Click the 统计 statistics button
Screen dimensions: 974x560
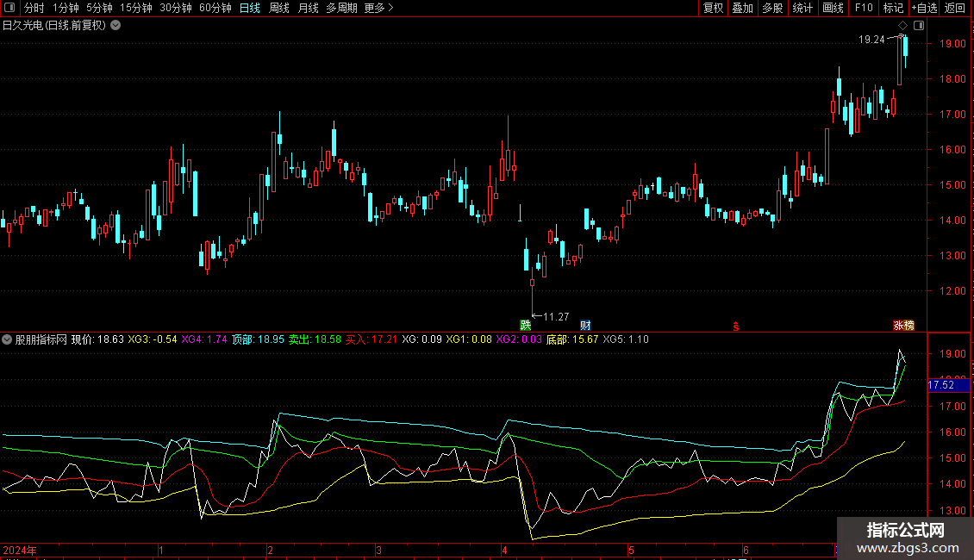coord(802,8)
